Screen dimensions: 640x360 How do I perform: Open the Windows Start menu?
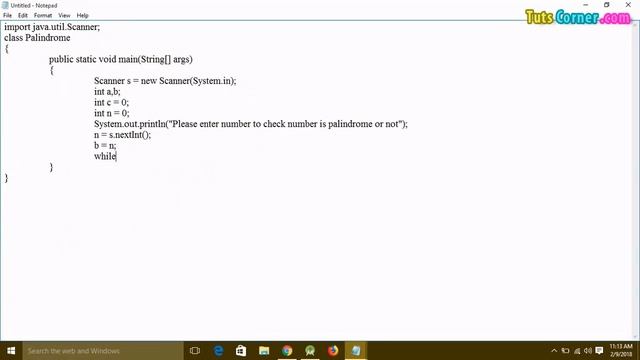point(11,351)
